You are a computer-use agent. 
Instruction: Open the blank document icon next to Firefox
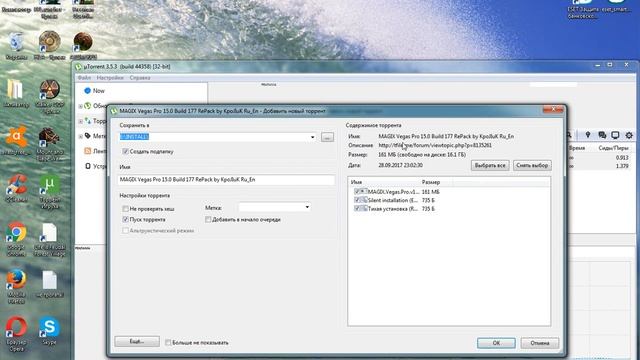pos(49,282)
